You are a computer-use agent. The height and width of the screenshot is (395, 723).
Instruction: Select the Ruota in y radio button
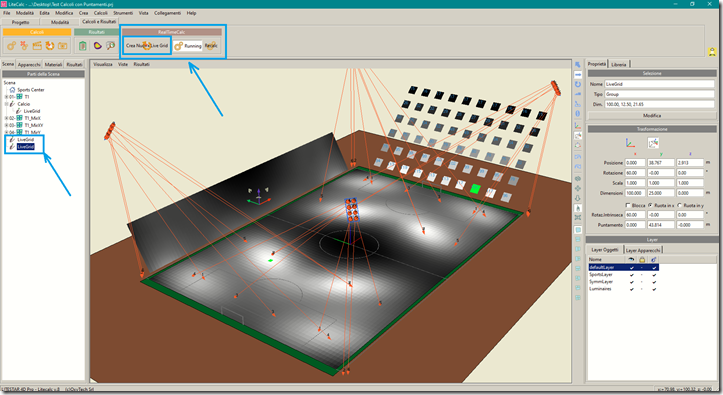[x=679, y=205]
